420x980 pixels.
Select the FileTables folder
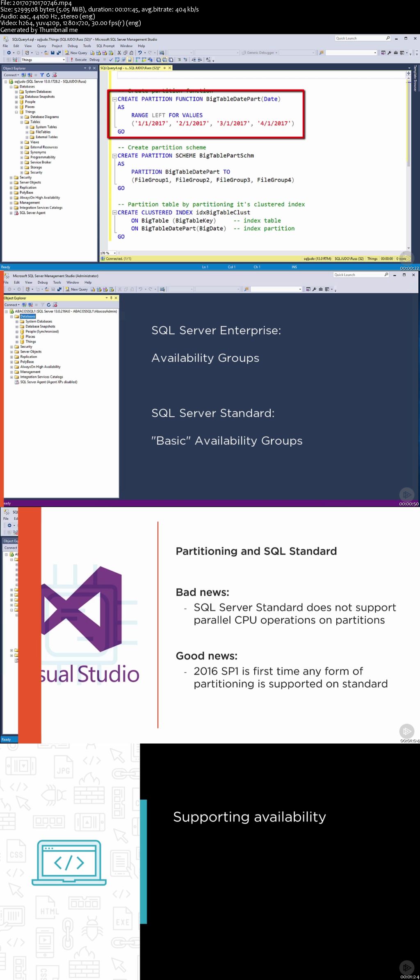click(43, 132)
